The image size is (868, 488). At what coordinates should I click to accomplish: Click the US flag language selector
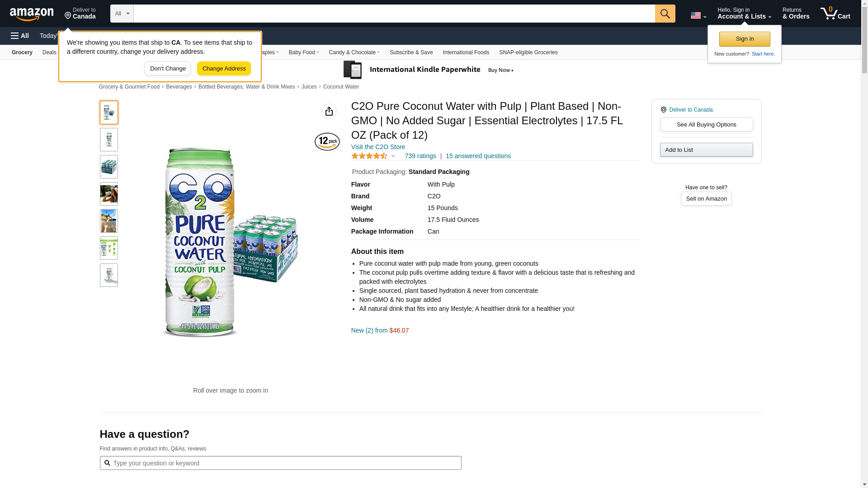698,15
